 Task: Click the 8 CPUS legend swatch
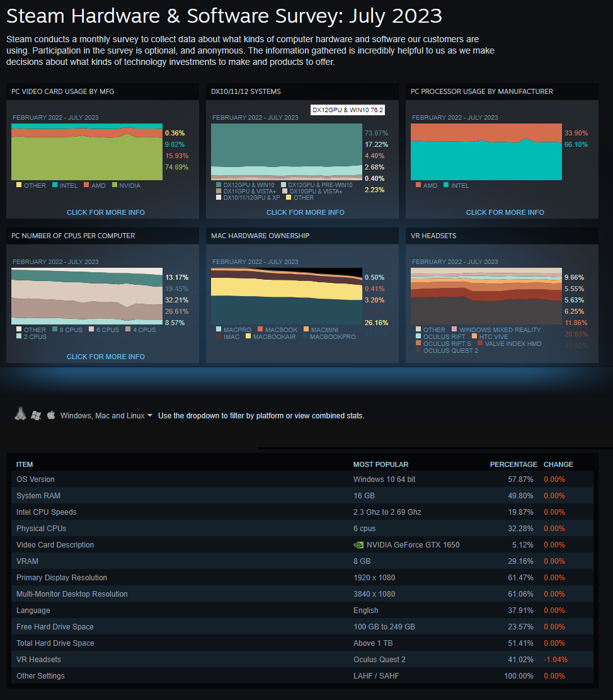pyautogui.click(x=54, y=329)
